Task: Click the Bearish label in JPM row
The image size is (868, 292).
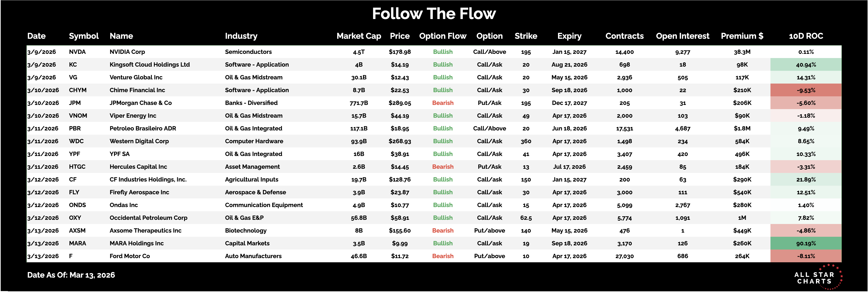Action: pos(442,103)
